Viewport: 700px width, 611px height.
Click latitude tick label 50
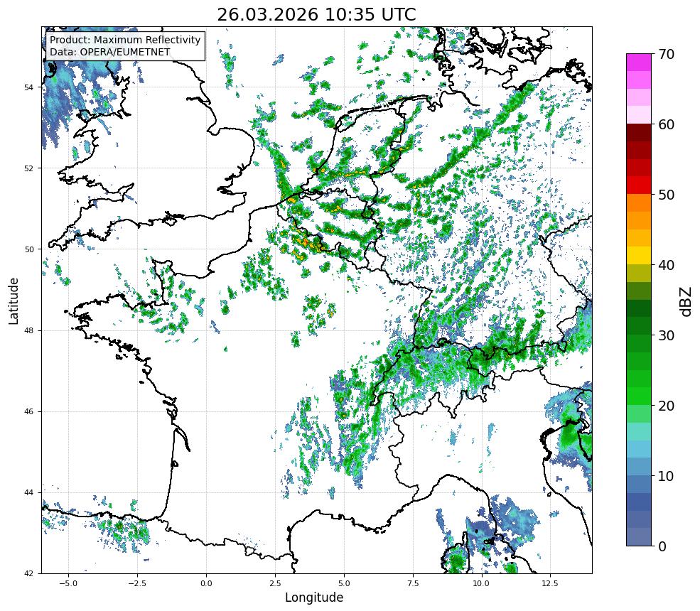28,249
